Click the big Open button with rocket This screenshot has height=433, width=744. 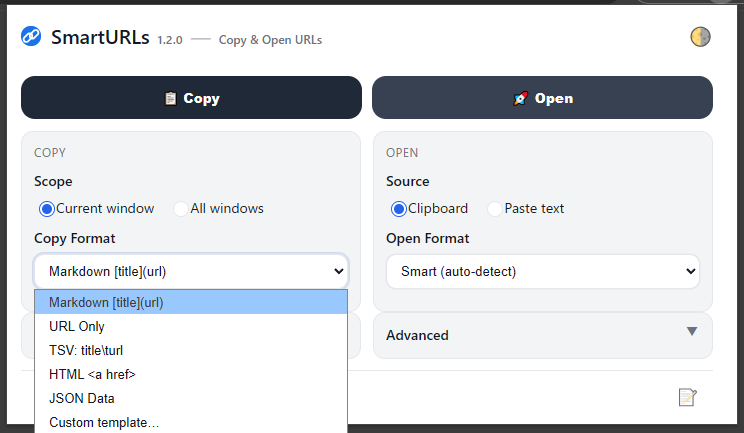coord(542,98)
